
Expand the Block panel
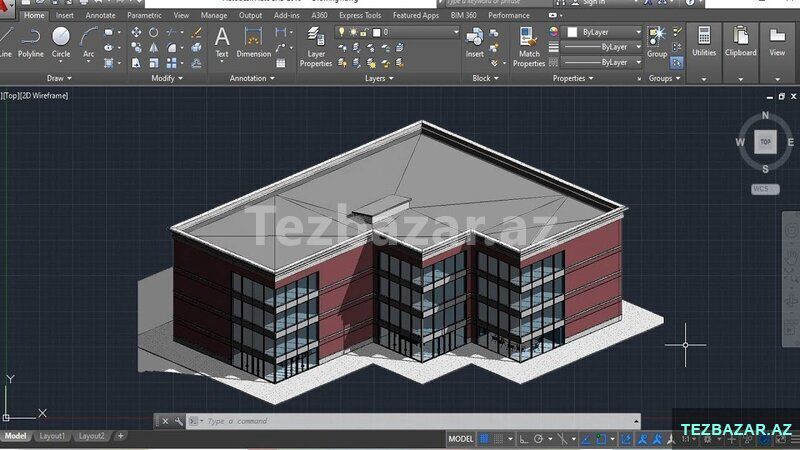click(x=485, y=79)
